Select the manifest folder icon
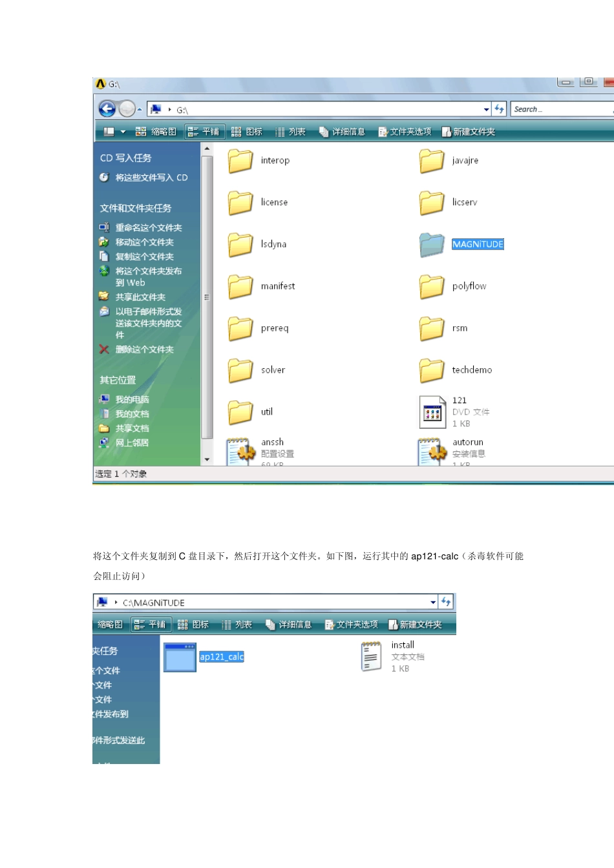The image size is (614, 868). click(240, 287)
